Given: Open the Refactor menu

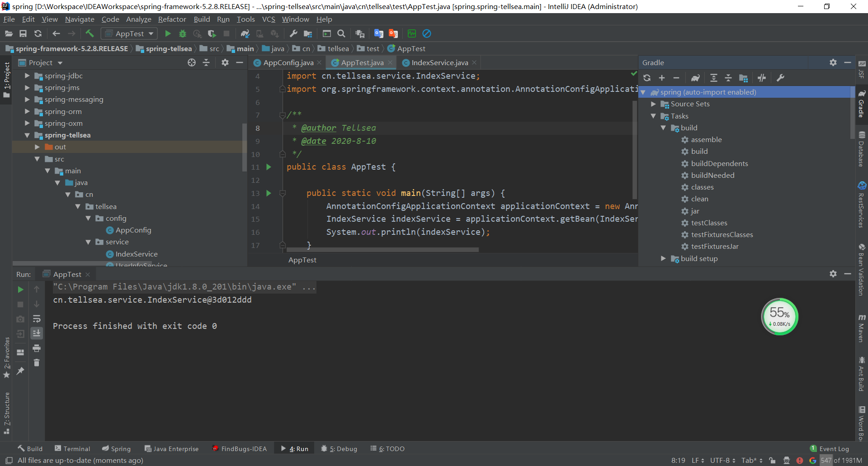Looking at the screenshot, I should tap(172, 19).
